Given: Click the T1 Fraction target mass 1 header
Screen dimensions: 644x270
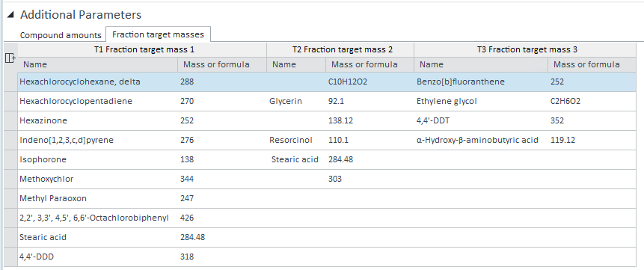Looking at the screenshot, I should pyautogui.click(x=142, y=49).
